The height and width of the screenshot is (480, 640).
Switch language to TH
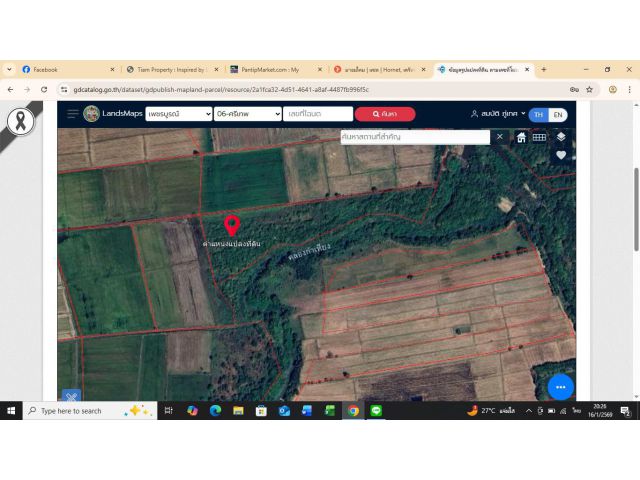(x=539, y=114)
